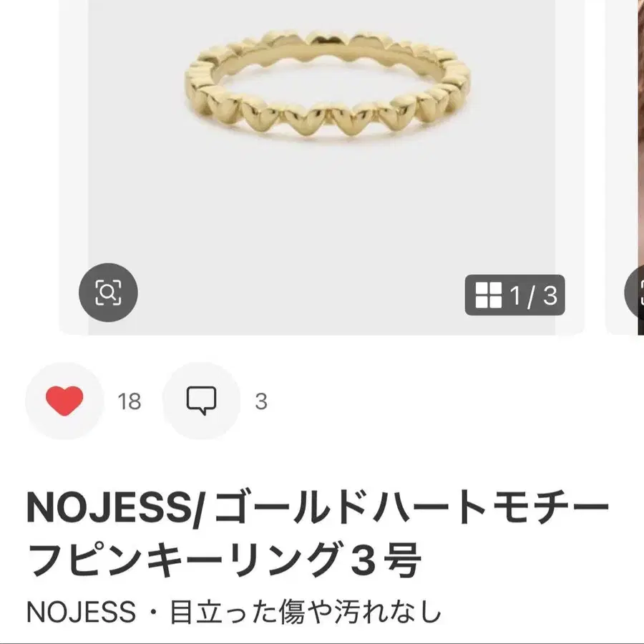This screenshot has width=644, height=644.
Task: Open photo grid via four-square icon
Action: (488, 295)
